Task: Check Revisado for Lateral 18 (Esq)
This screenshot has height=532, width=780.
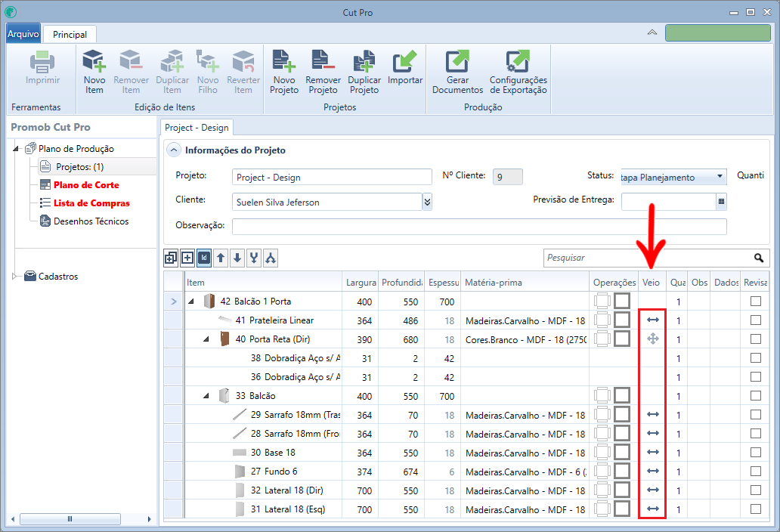Action: point(756,509)
